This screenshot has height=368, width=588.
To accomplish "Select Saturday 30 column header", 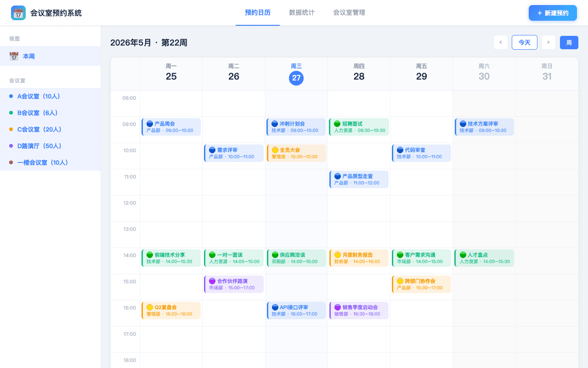I will coord(484,74).
